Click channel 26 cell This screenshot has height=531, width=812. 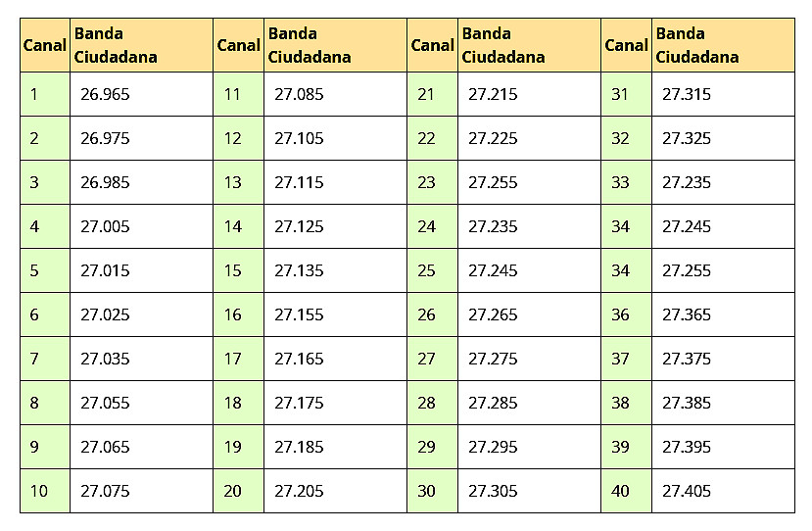[426, 314]
